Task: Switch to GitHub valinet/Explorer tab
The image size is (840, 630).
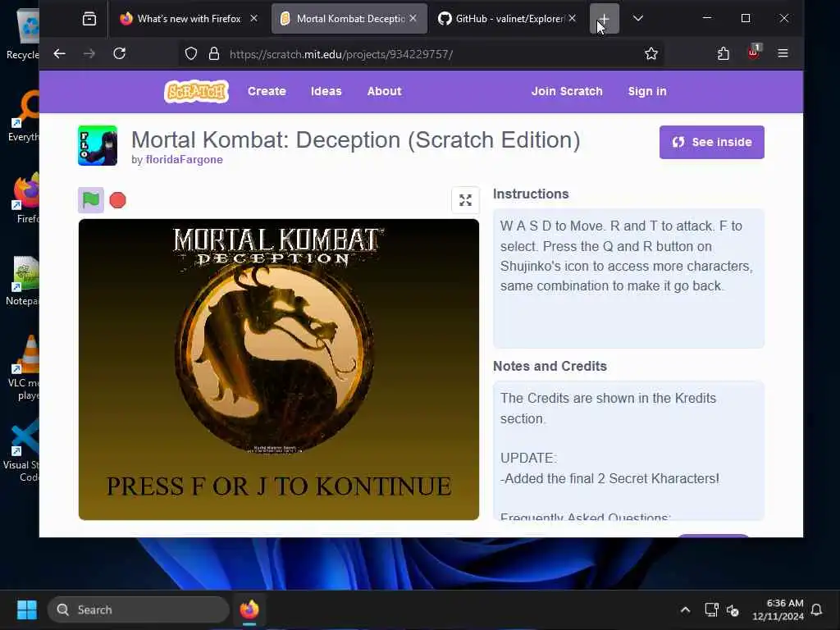Action: coord(507,19)
